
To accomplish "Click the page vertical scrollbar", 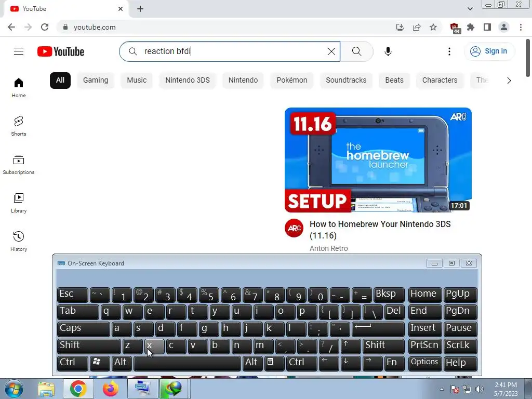I will click(x=528, y=58).
